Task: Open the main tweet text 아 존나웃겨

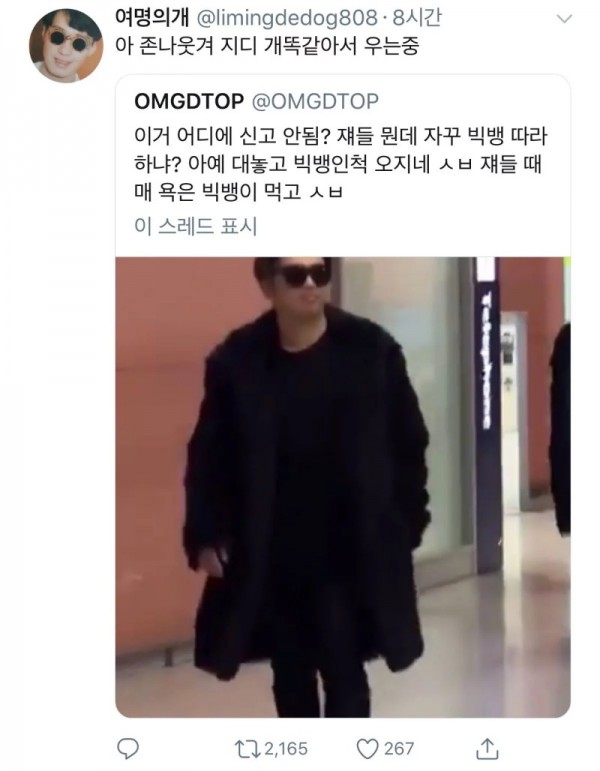Action: [267, 47]
